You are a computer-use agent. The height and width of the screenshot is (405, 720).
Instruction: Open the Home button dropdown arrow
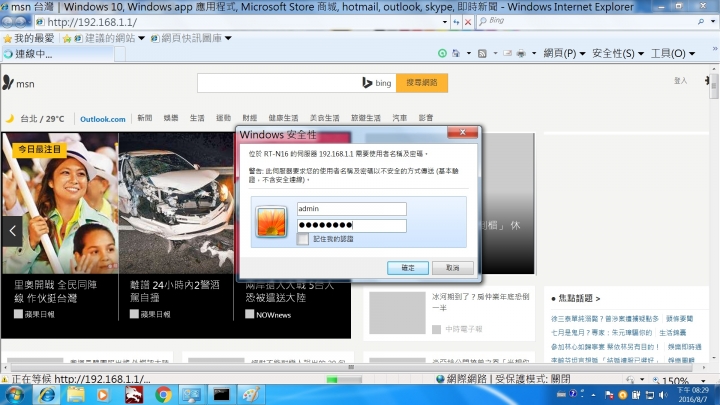469,53
